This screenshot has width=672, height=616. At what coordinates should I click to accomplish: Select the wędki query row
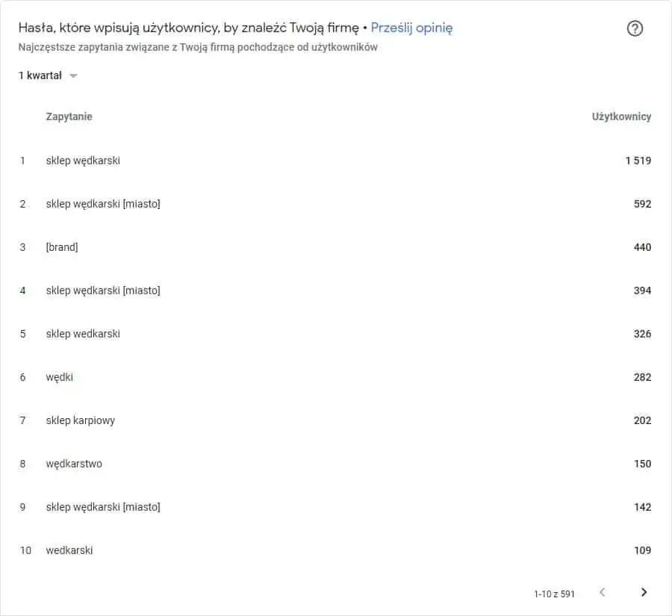[x=335, y=377]
